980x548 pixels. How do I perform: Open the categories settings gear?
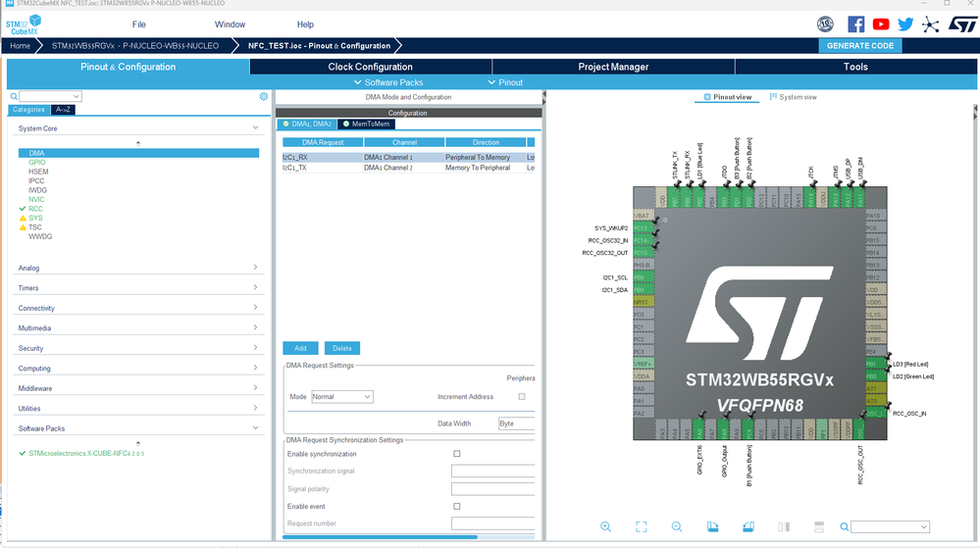tap(264, 96)
